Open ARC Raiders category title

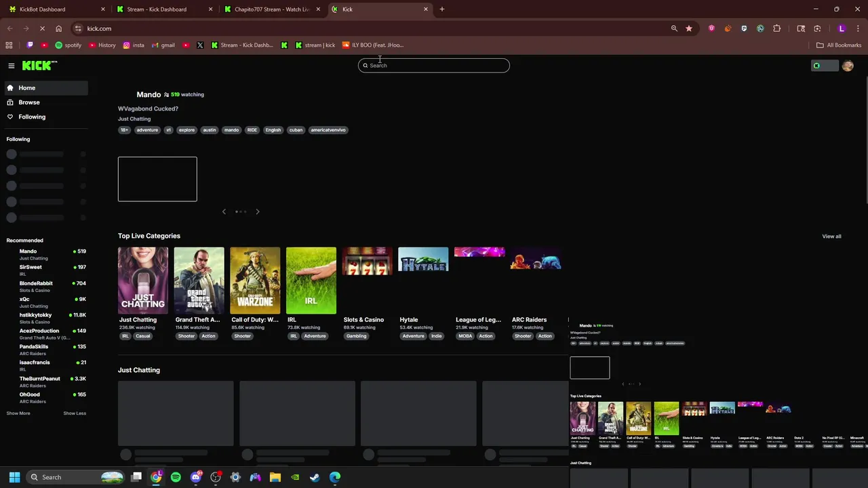click(529, 320)
